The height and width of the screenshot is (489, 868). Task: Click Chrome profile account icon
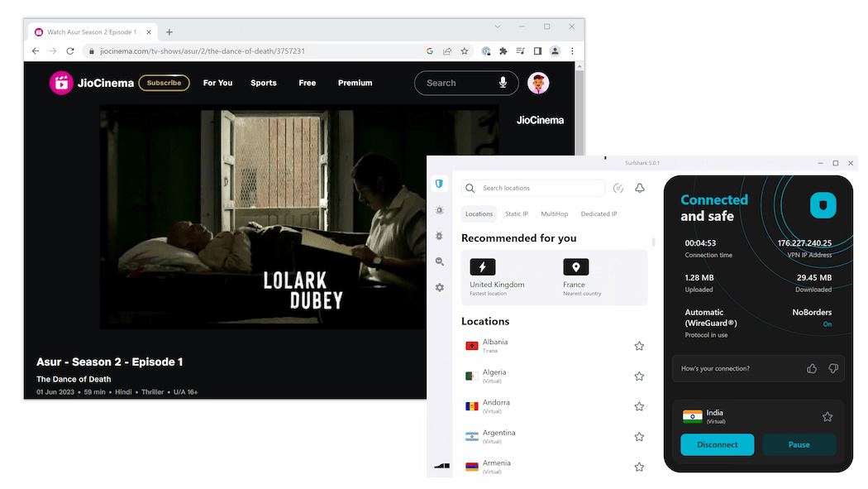(x=555, y=51)
